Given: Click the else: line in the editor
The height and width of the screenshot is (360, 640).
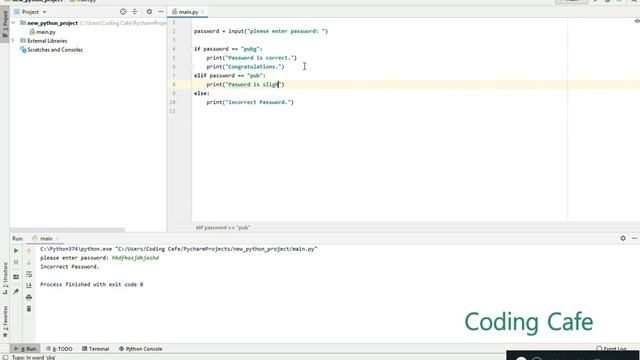Looking at the screenshot, I should pos(202,93).
